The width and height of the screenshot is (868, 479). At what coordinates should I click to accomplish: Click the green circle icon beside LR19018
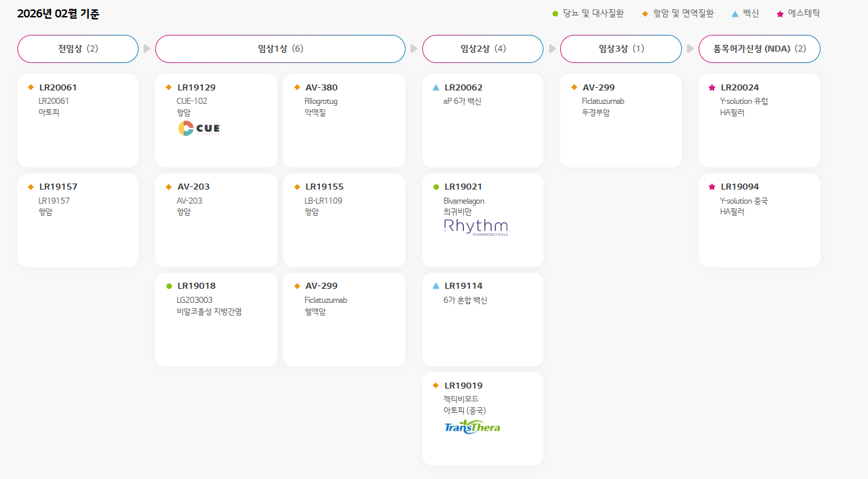coord(169,286)
